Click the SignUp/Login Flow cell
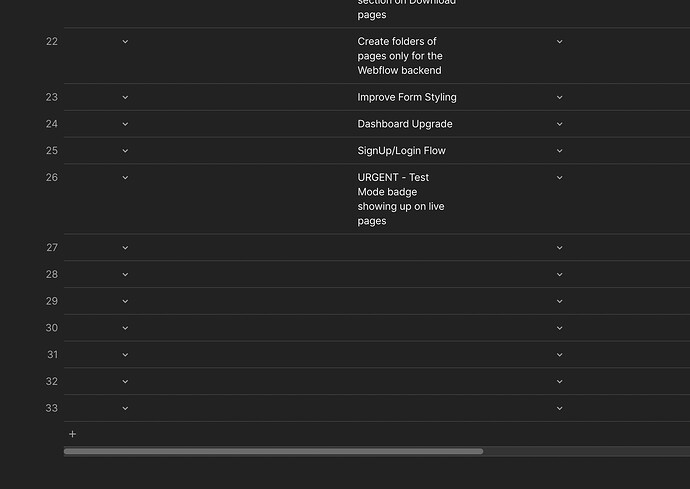Screen dimensions: 690x489 click(401, 151)
